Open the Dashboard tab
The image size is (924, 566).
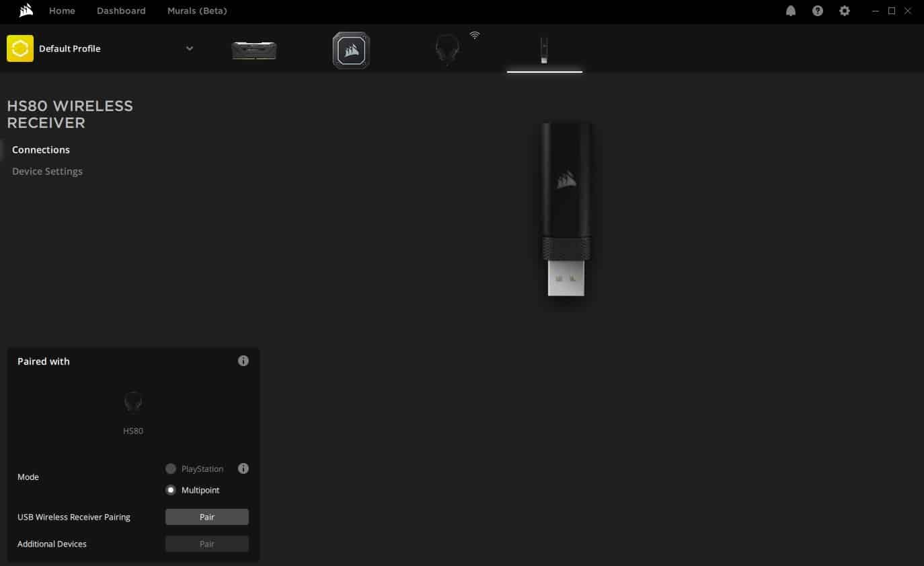[121, 11]
